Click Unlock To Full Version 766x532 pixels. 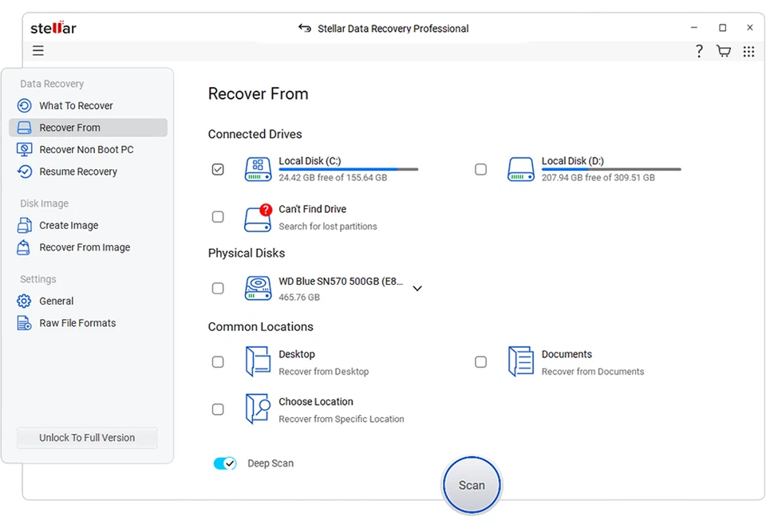pos(86,437)
